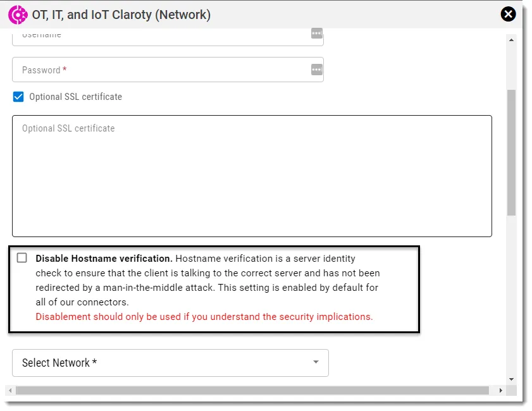Click the vertical scrollbar thumb
The image size is (532, 411).
point(511,152)
